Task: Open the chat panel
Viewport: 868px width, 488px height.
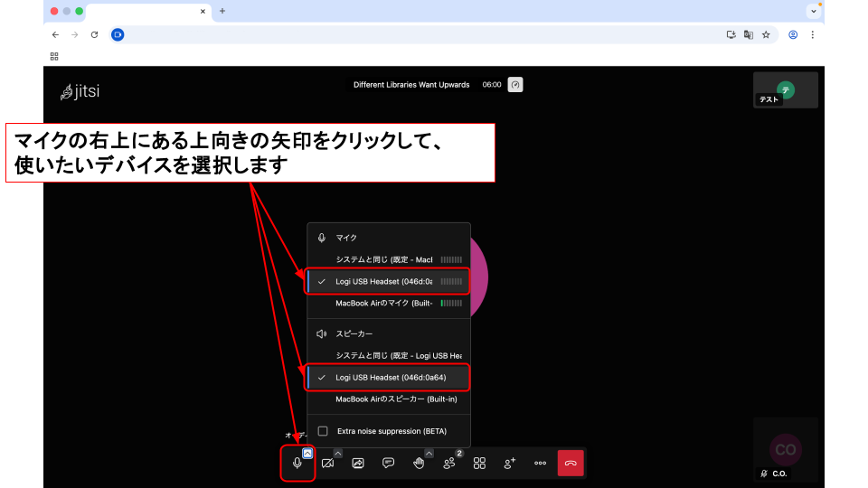Action: coord(388,463)
